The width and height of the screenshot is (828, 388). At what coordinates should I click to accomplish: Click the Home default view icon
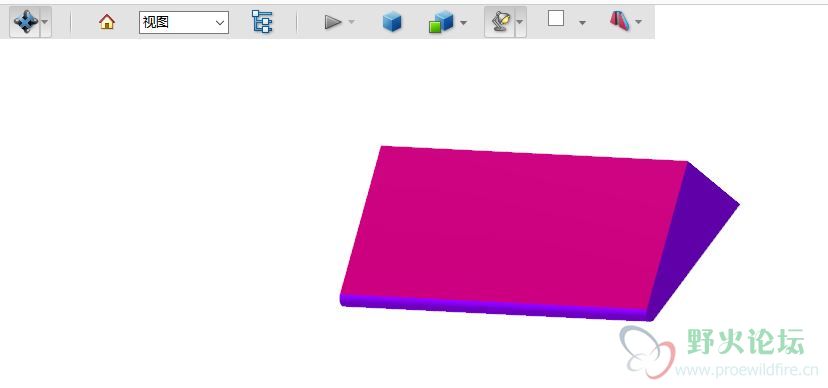(107, 22)
